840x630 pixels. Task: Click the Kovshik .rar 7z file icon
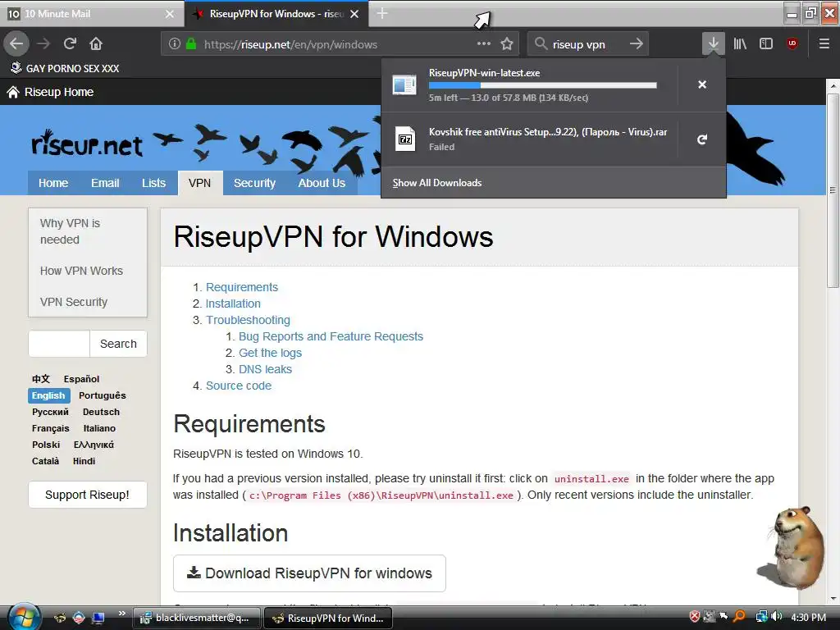[x=405, y=139]
